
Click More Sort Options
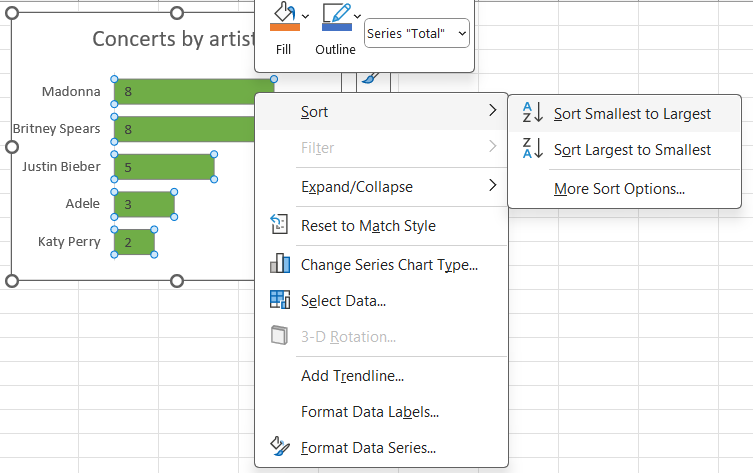619,188
